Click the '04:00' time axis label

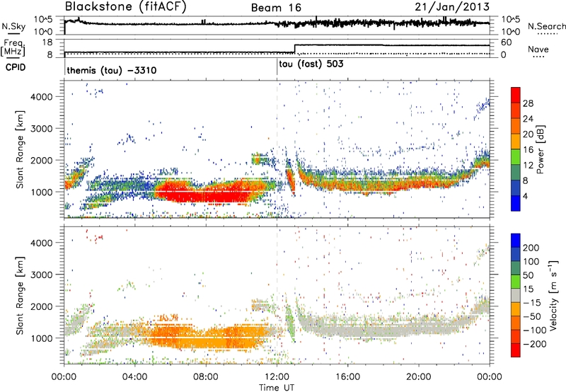coord(135,377)
